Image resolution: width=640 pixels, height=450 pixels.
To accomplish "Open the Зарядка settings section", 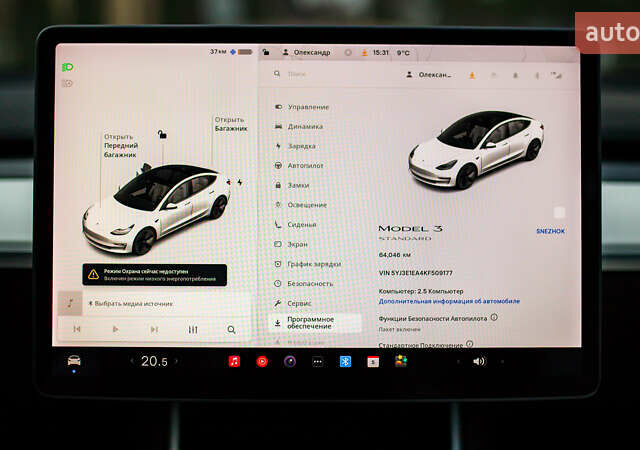I will 301,146.
